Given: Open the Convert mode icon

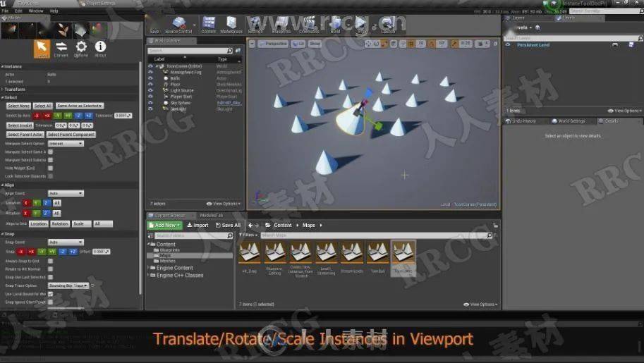Looking at the screenshot, I should (x=61, y=49).
